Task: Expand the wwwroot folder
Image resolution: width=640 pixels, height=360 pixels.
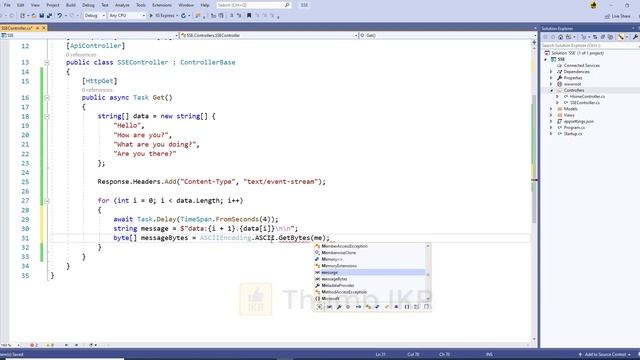Action: pyautogui.click(x=551, y=84)
